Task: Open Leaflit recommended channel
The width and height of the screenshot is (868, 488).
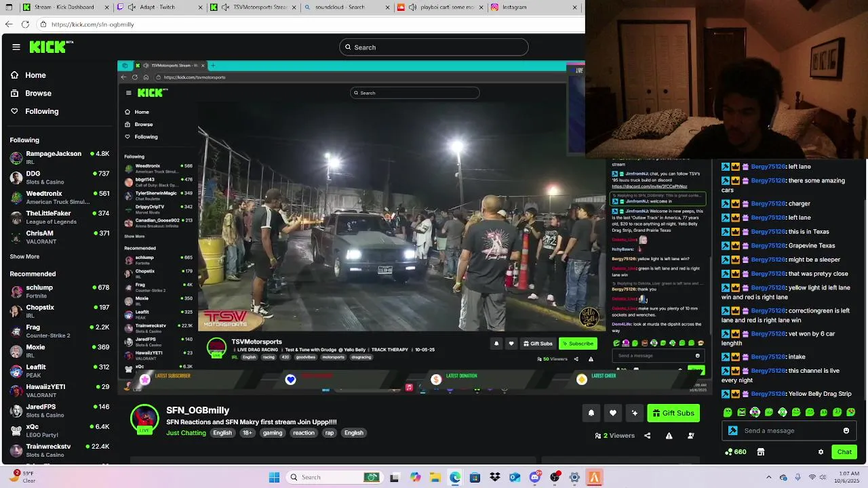Action: (x=60, y=371)
